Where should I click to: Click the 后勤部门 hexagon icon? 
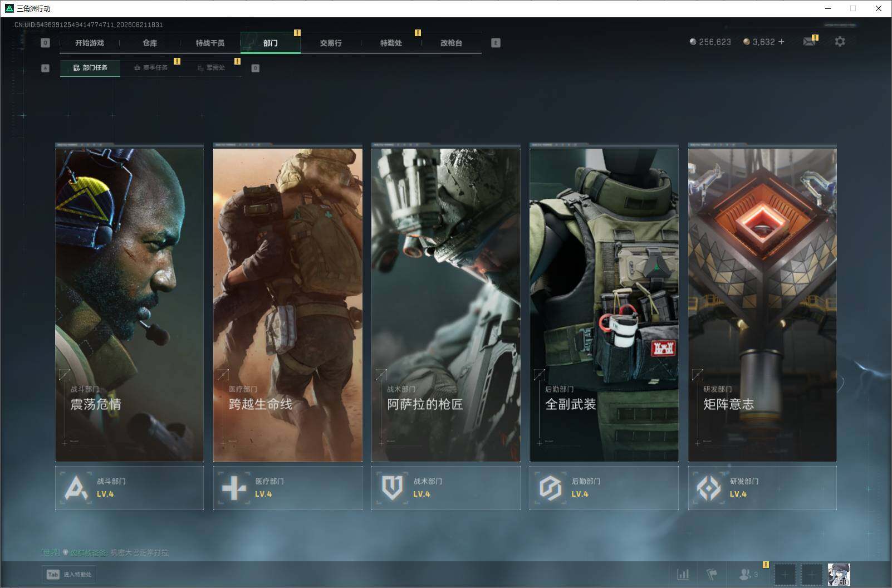coord(550,488)
